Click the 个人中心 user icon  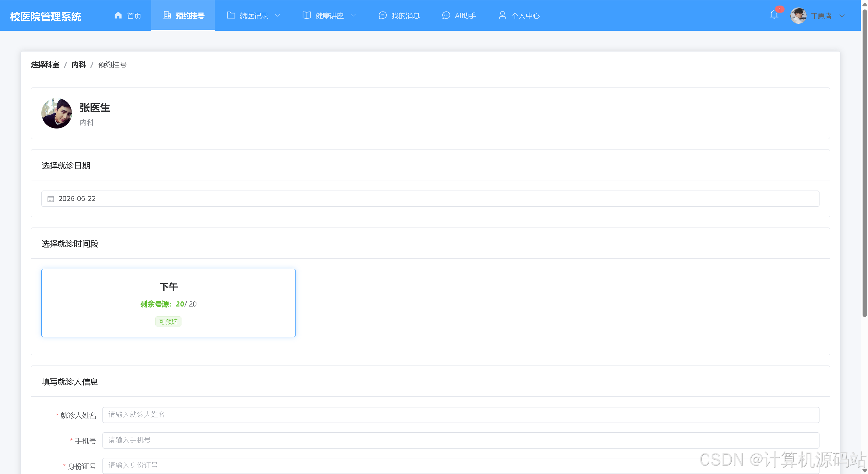(502, 15)
